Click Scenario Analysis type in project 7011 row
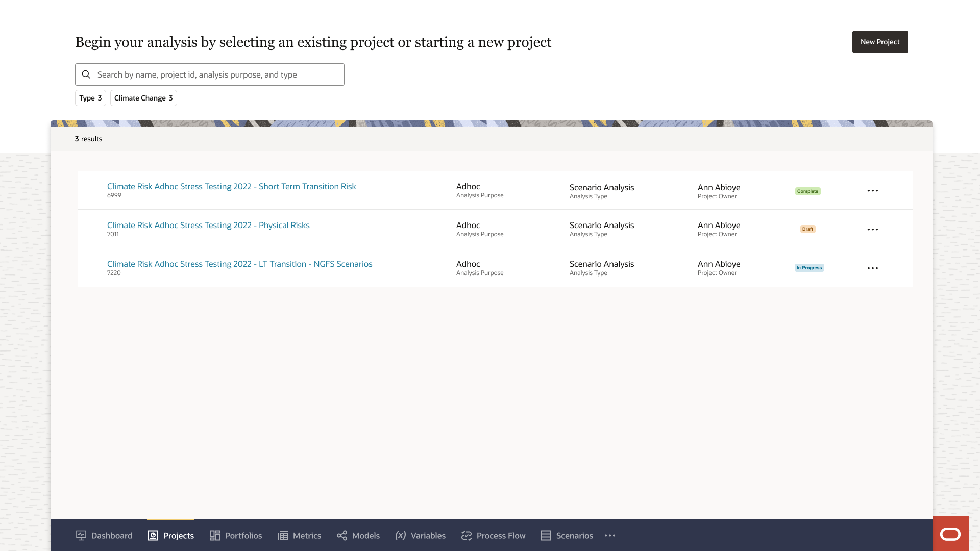 click(x=602, y=225)
